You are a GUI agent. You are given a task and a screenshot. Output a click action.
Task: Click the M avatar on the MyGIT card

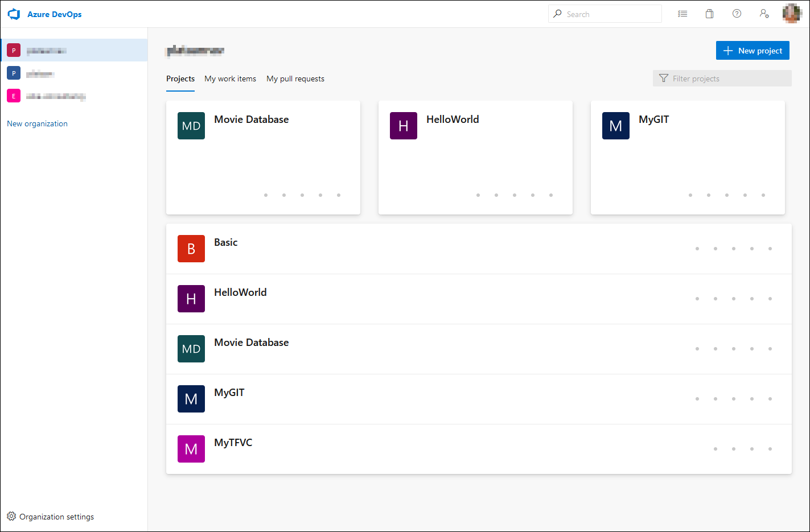click(x=616, y=126)
